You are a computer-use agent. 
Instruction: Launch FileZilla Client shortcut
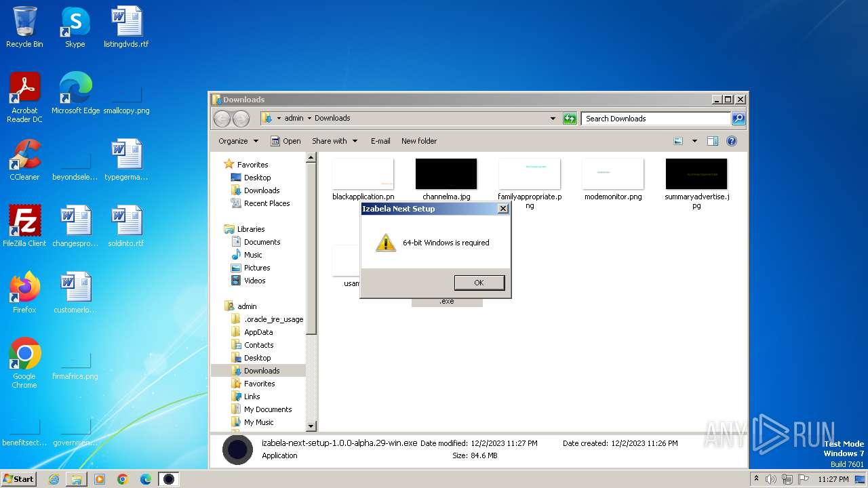[x=24, y=226]
